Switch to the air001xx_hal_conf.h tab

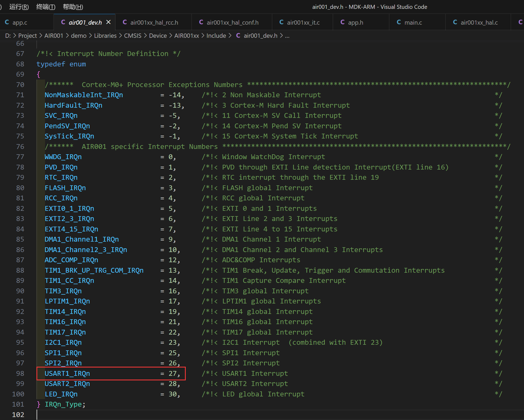coord(232,22)
